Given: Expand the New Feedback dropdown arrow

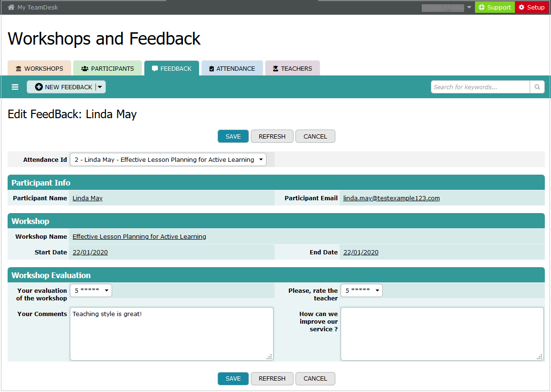Looking at the screenshot, I should click(x=100, y=87).
